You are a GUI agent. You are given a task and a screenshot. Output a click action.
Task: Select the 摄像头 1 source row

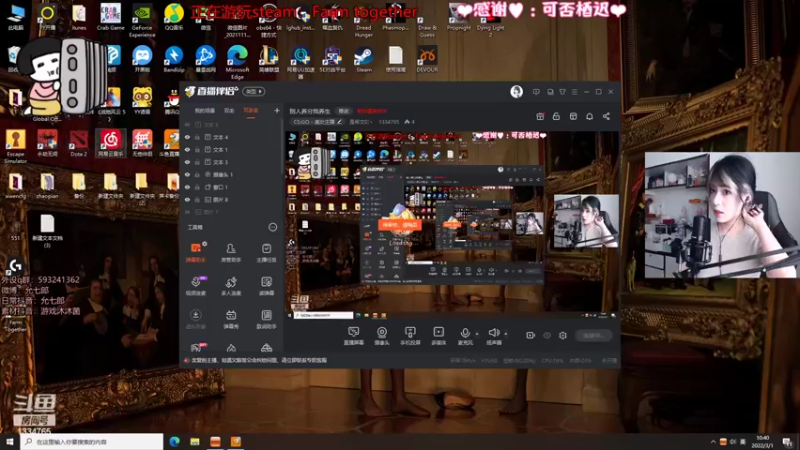click(x=232, y=174)
